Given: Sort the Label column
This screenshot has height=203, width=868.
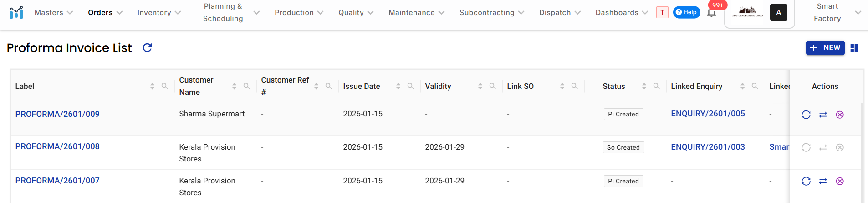Looking at the screenshot, I should point(152,86).
